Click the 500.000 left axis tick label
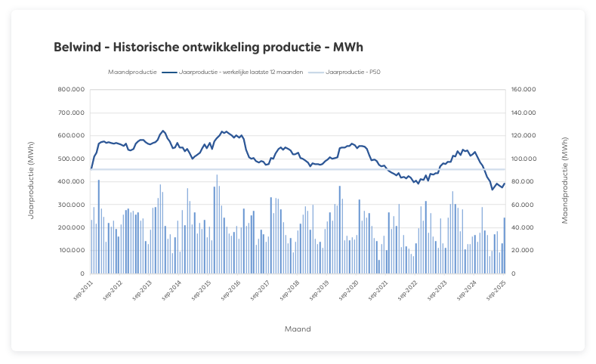The image size is (596, 364). pyautogui.click(x=70, y=159)
